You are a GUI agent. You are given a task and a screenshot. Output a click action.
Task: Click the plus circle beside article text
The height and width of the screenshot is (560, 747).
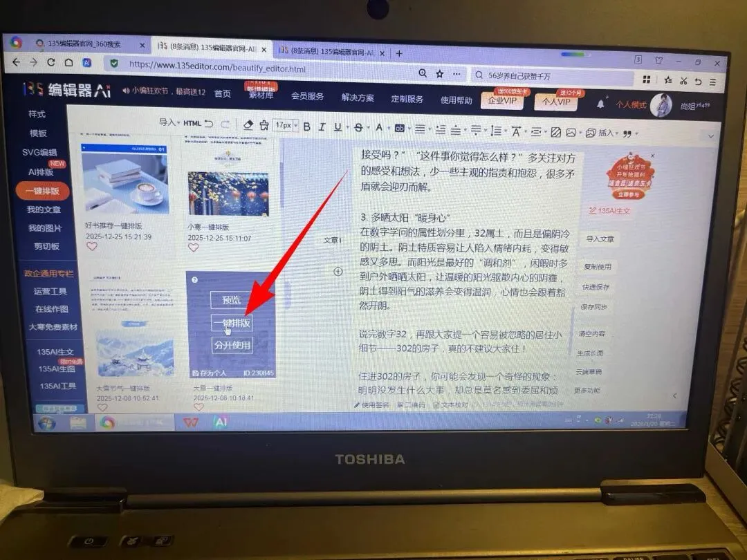coord(338,272)
